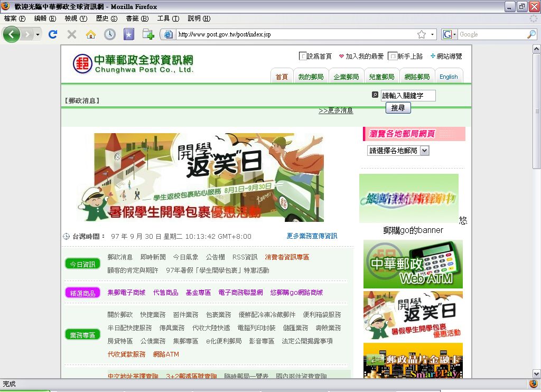Open the back history dropdown arrow

pos(38,34)
